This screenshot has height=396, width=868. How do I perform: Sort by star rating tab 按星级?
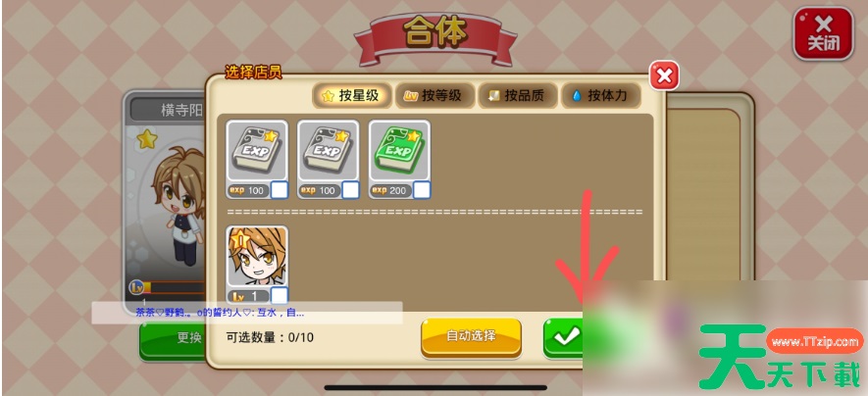[352, 96]
